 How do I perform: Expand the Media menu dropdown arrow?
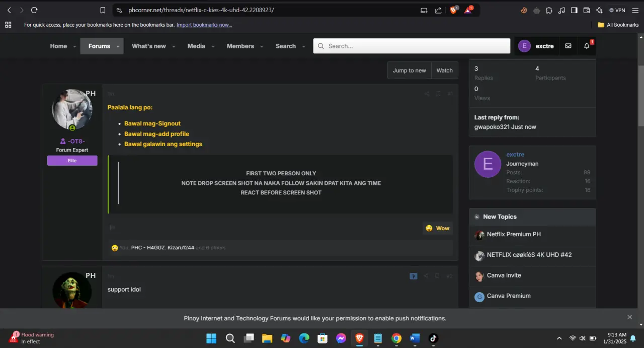(x=213, y=46)
